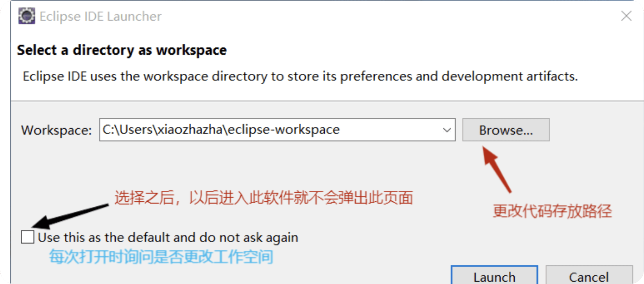Expand the Workspace path dropdown arrow
Screen dimensions: 644x284
[447, 130]
